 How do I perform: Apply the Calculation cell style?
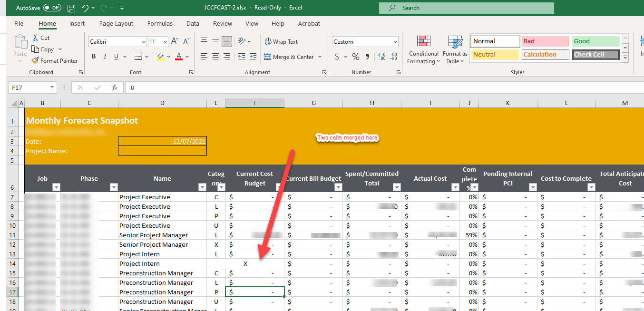[546, 55]
